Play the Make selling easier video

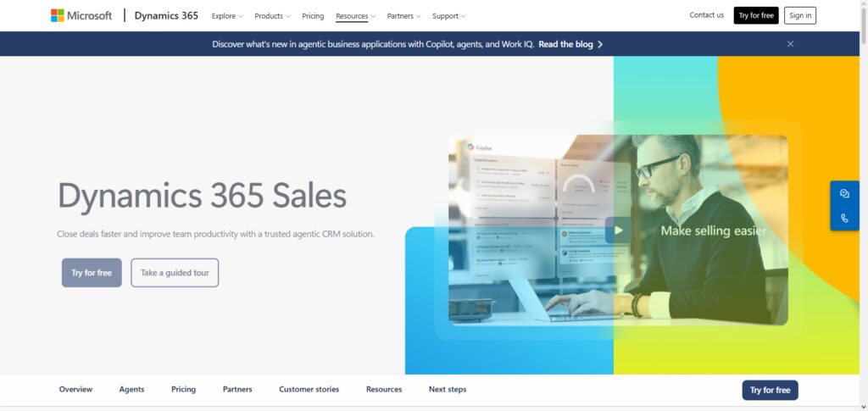(x=618, y=230)
